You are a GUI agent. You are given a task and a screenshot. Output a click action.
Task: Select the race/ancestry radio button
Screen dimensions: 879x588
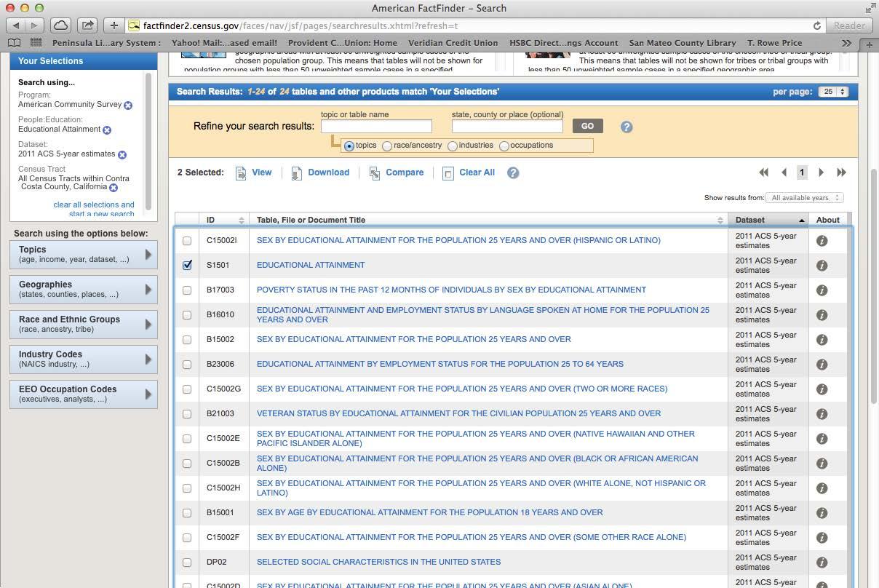(387, 146)
